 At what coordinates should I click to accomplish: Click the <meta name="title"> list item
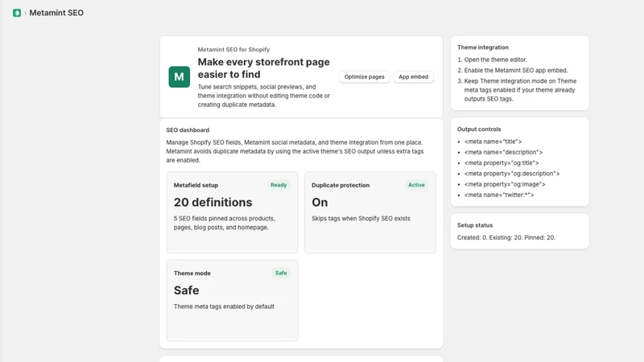tap(493, 142)
